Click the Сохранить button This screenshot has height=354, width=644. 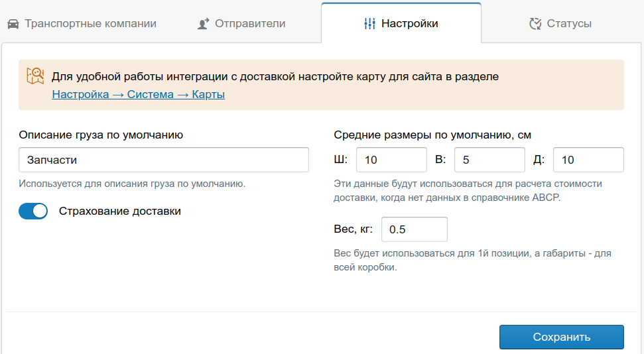562,337
